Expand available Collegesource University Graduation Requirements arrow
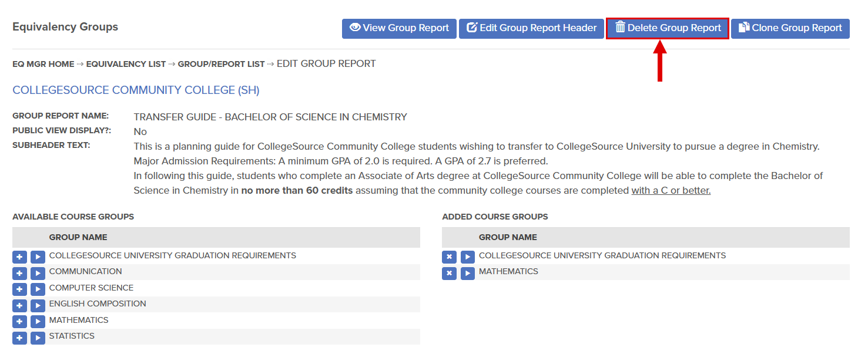Screen dimensions: 868x354 38,257
